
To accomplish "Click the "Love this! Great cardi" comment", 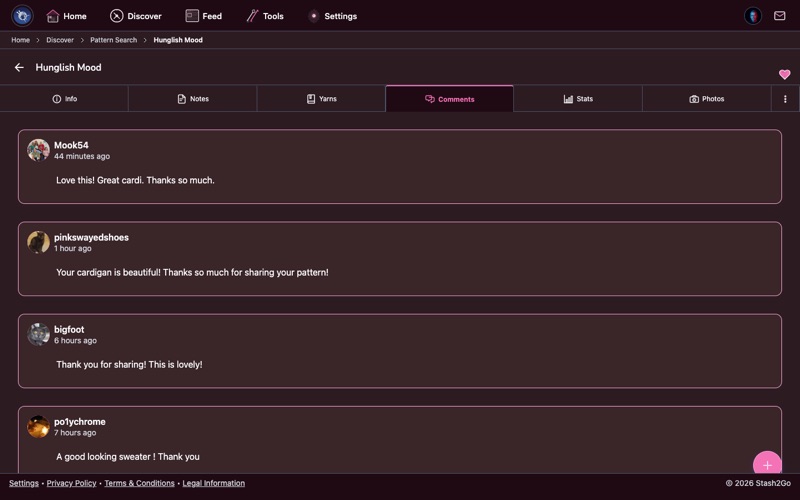I will (135, 180).
